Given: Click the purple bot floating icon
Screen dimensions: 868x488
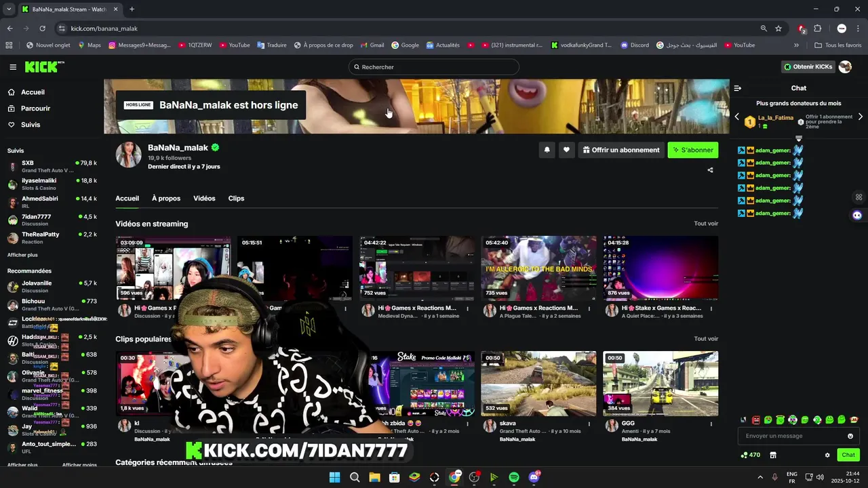Looking at the screenshot, I should pyautogui.click(x=857, y=215).
